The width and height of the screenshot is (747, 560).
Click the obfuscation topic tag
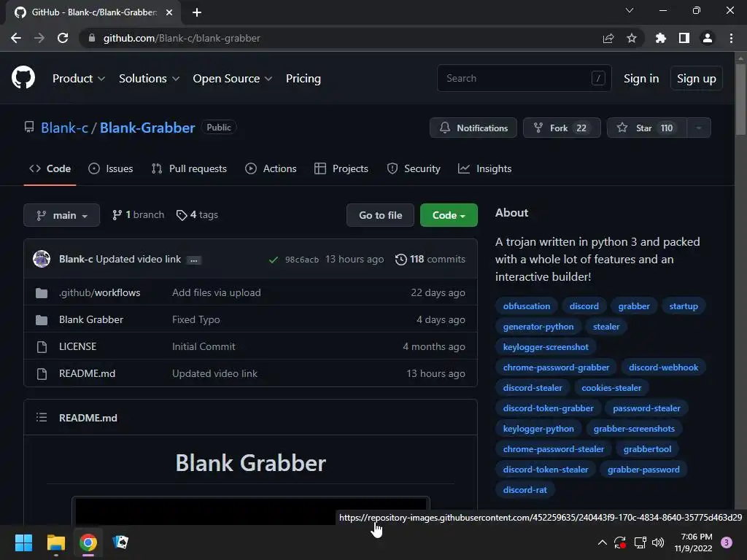tap(527, 306)
